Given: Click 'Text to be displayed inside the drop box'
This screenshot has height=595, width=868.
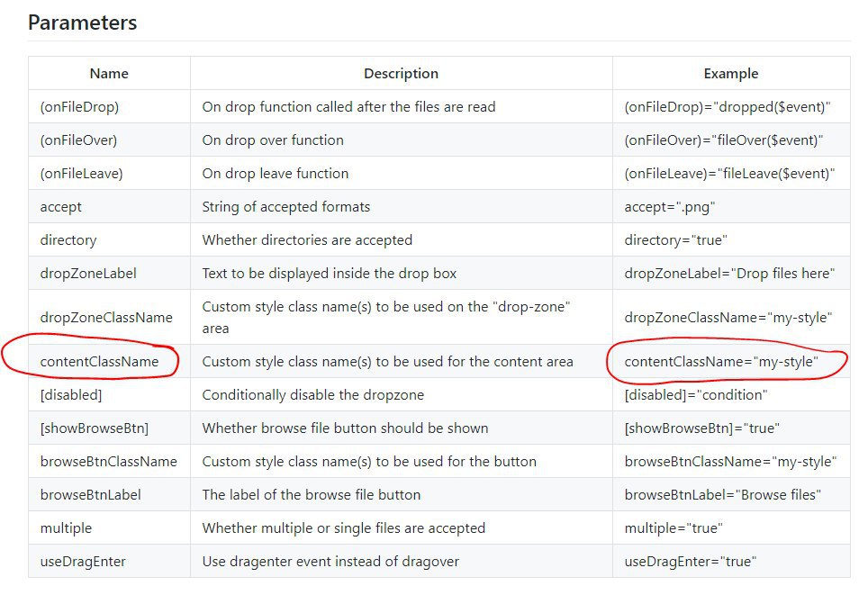Looking at the screenshot, I should pyautogui.click(x=330, y=274).
